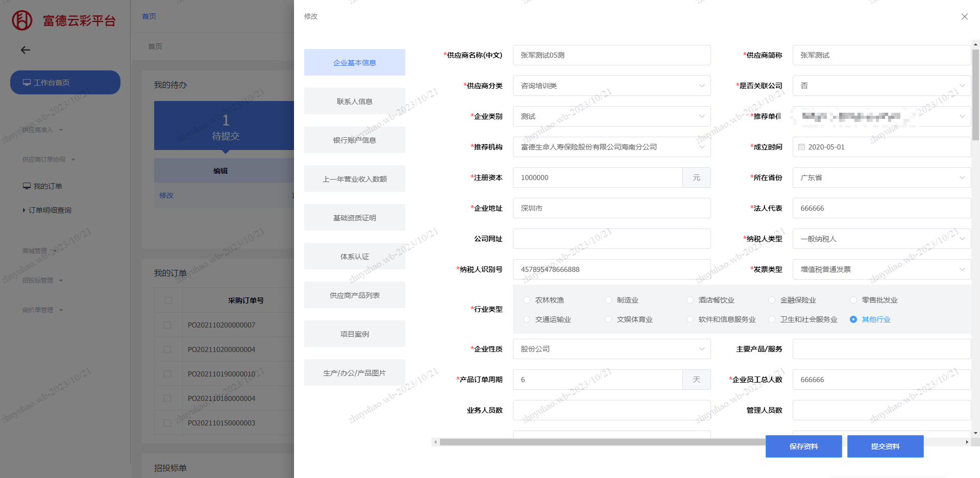Tick checkbox for order PO202110200000004
The image size is (980, 478).
[x=167, y=349]
